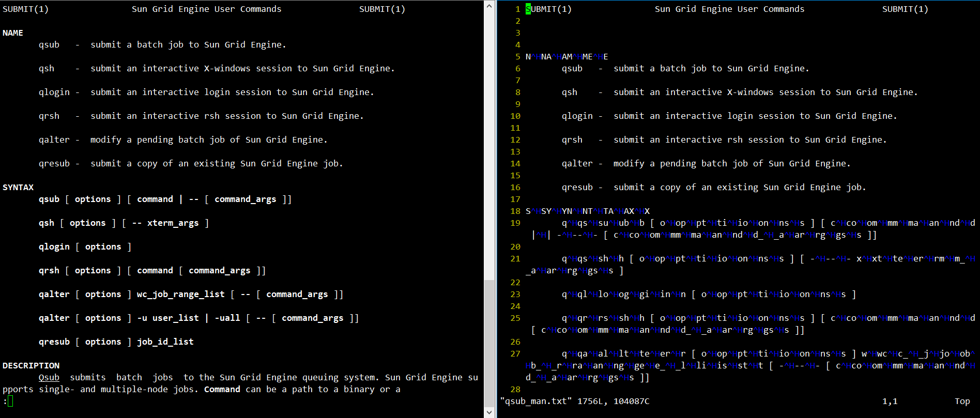Click 'qalter' on vim line 14
980x418 pixels.
click(577, 164)
